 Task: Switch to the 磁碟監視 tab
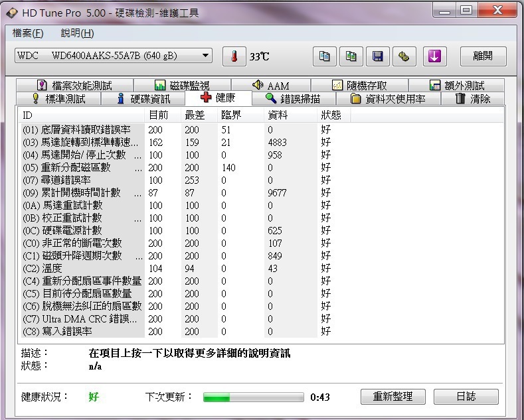[x=182, y=85]
